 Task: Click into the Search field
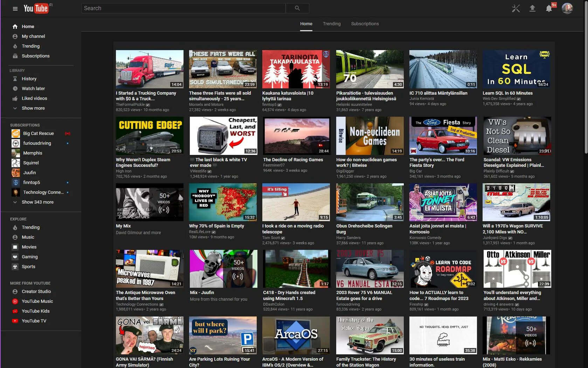click(184, 8)
